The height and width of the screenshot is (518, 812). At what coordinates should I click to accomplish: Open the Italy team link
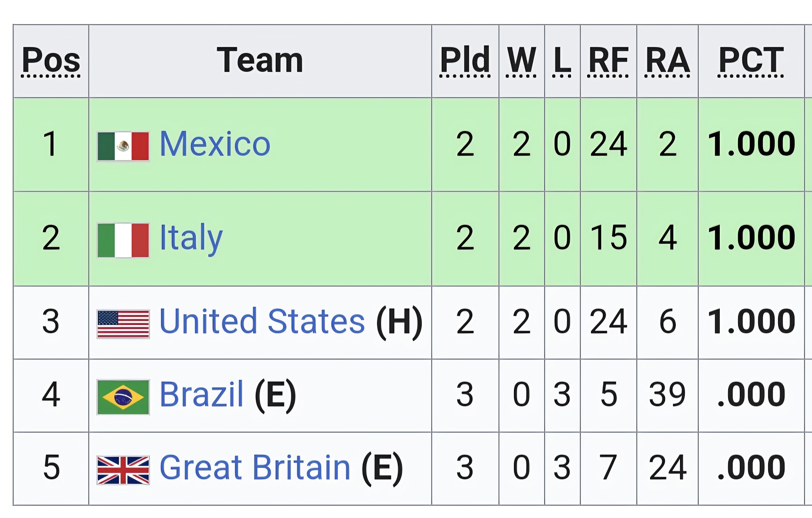(x=191, y=238)
